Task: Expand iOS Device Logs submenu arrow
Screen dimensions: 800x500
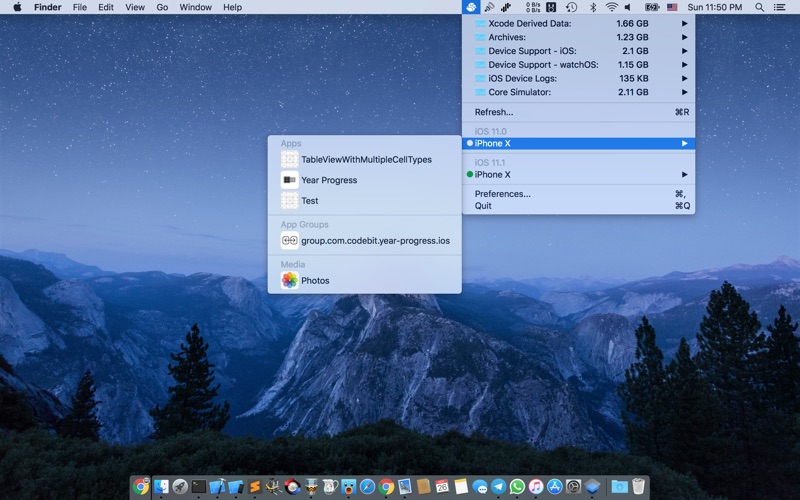Action: 684,79
